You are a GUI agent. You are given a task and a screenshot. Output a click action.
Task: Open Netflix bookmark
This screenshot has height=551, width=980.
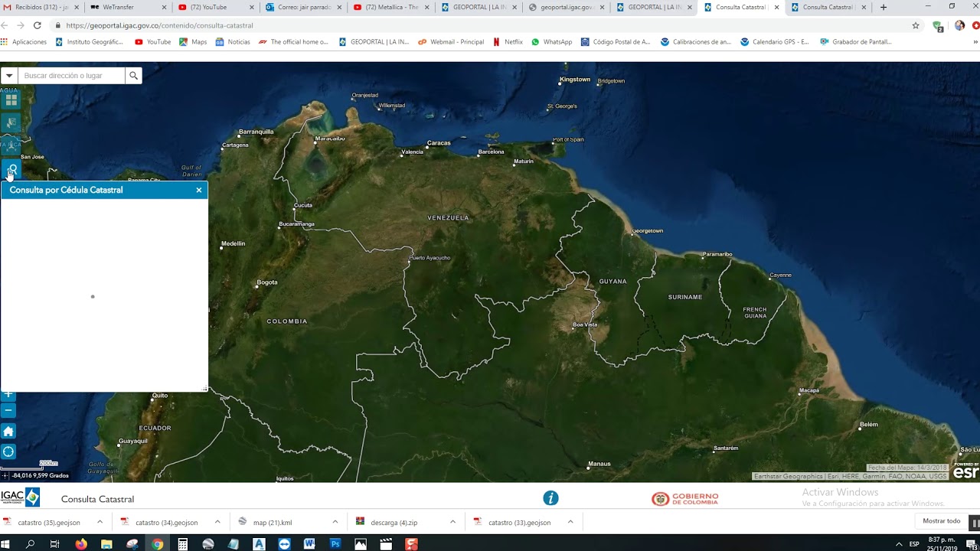(508, 42)
